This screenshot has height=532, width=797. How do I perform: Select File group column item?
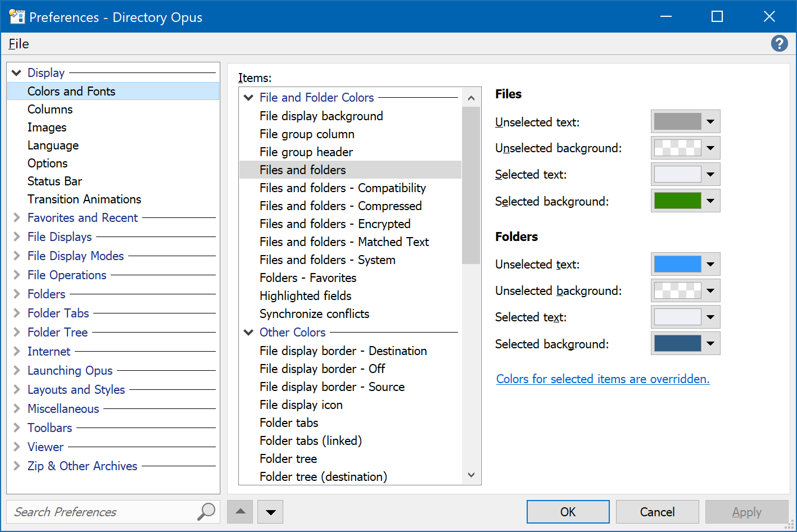pyautogui.click(x=350, y=134)
